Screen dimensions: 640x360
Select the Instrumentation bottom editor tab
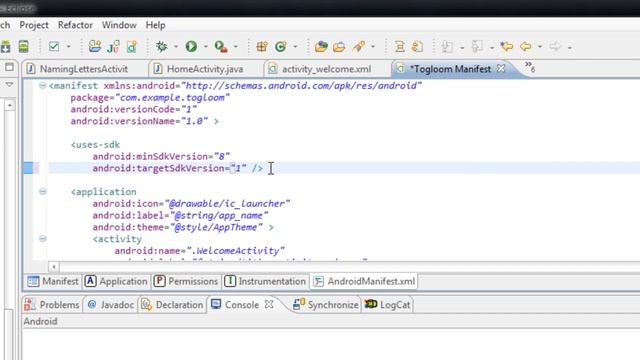(x=265, y=281)
